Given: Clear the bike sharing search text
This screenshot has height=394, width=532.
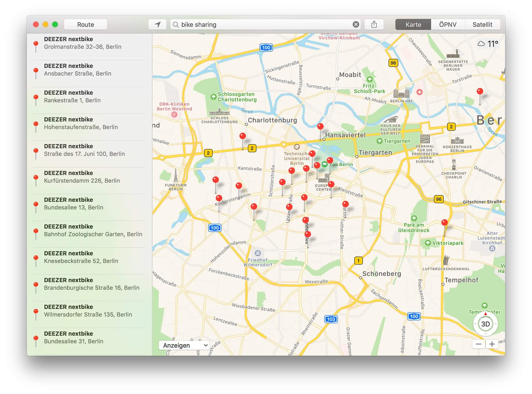Looking at the screenshot, I should click(x=356, y=24).
